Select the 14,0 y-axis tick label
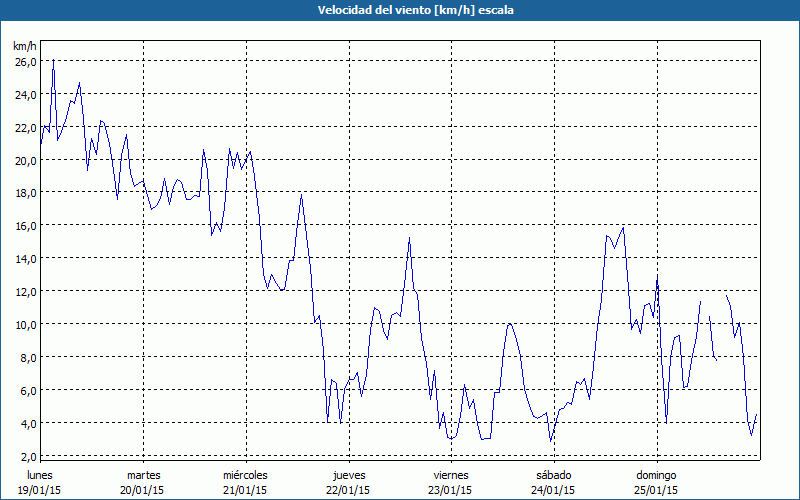The width and height of the screenshot is (800, 500). [25, 259]
